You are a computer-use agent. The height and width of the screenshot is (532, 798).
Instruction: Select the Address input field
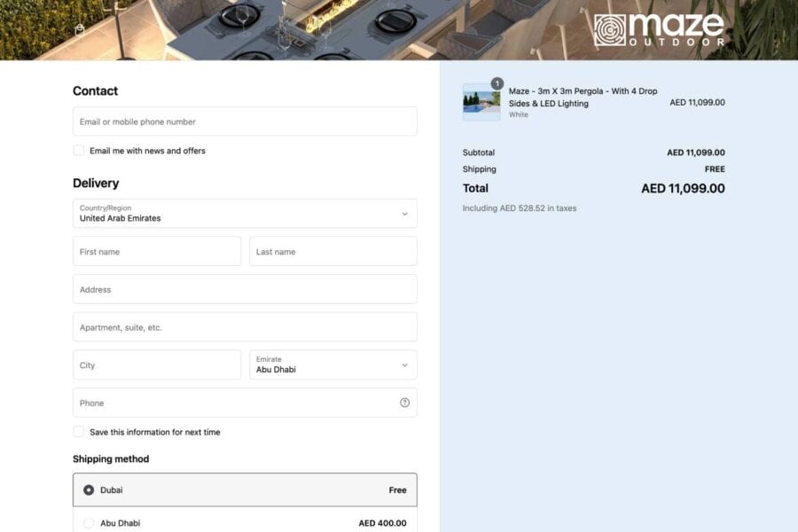coord(244,290)
